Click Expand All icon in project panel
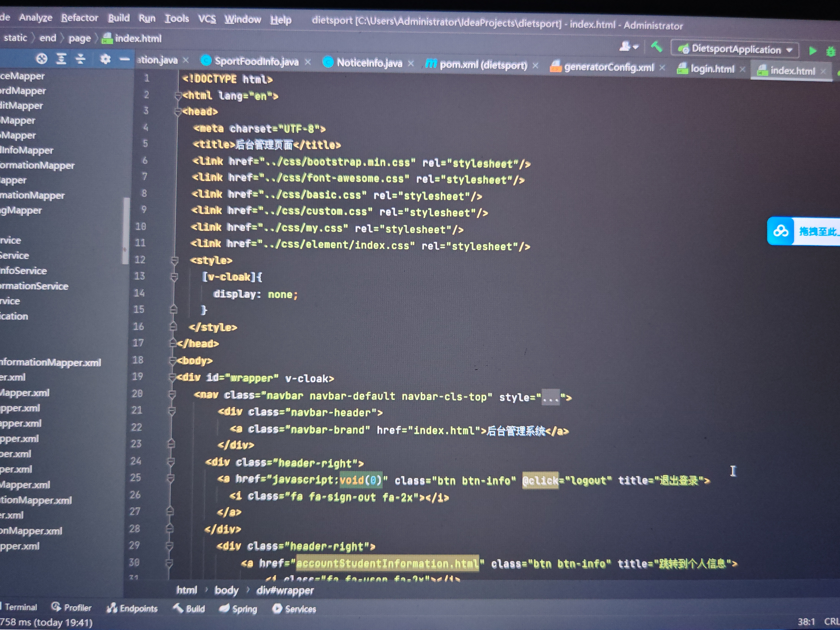840x630 pixels. pyautogui.click(x=61, y=58)
